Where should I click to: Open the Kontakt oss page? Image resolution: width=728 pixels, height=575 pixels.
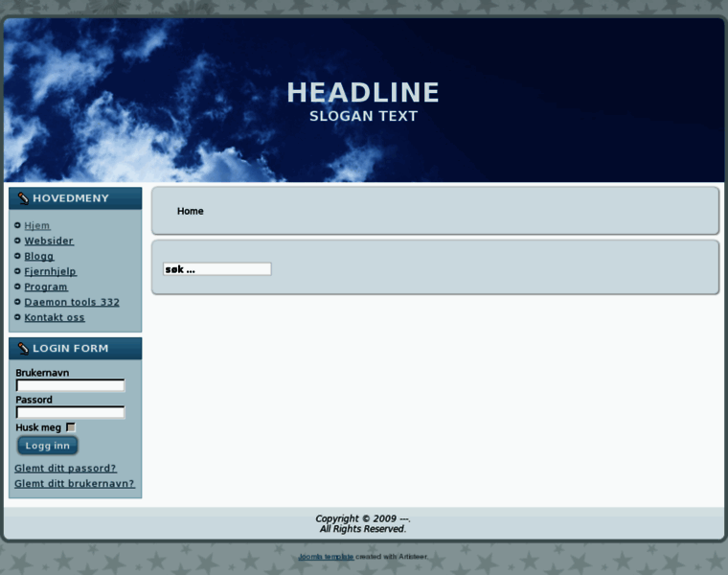[x=55, y=318]
